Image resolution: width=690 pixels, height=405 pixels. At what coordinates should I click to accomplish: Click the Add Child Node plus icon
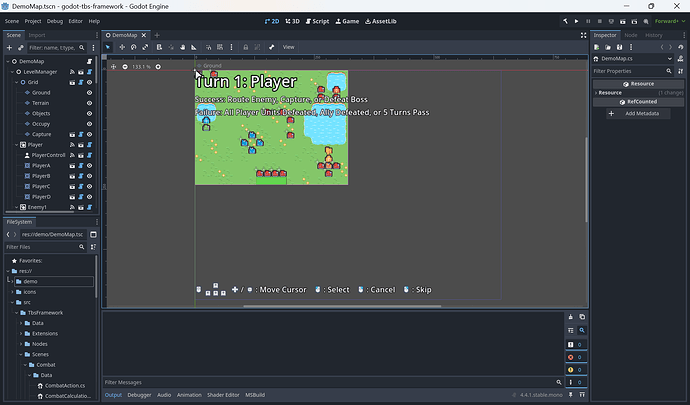pos(11,47)
